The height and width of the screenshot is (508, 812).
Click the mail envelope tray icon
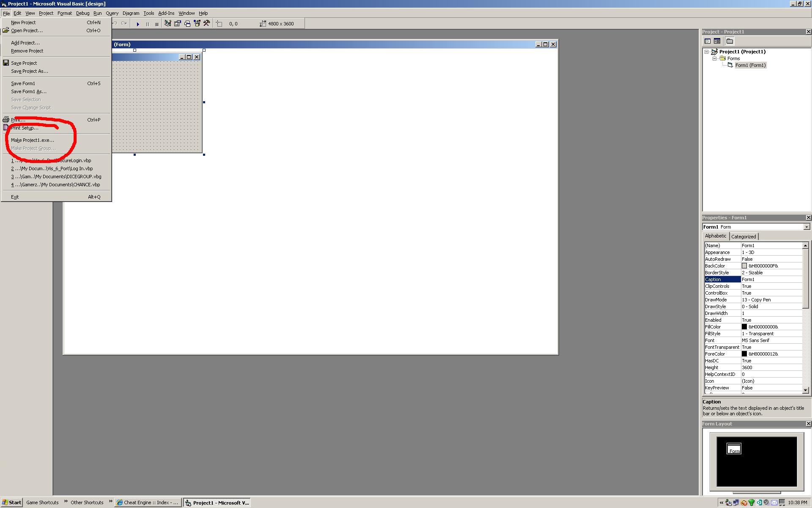[x=774, y=502]
